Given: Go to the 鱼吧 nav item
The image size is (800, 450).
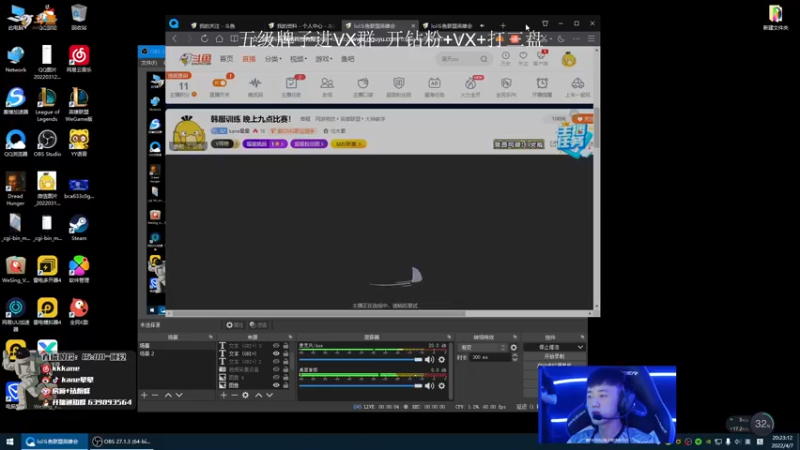Looking at the screenshot, I should (347, 59).
